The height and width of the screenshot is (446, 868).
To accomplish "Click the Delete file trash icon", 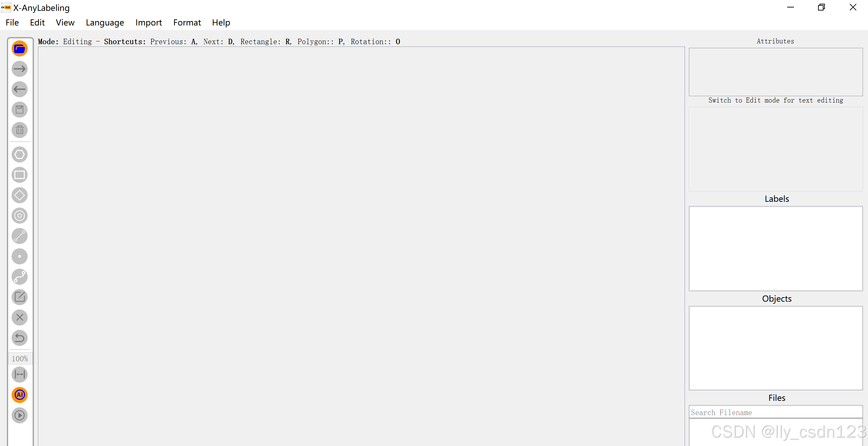I will click(20, 130).
